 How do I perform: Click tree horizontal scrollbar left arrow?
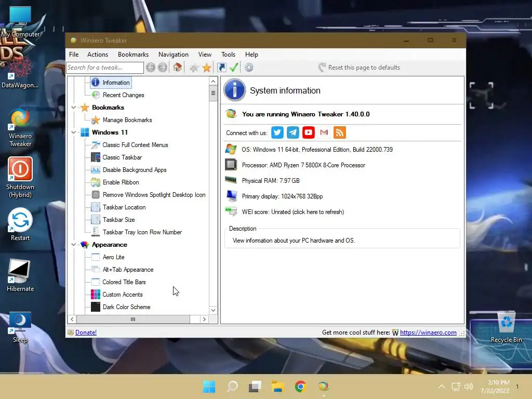click(x=72, y=320)
